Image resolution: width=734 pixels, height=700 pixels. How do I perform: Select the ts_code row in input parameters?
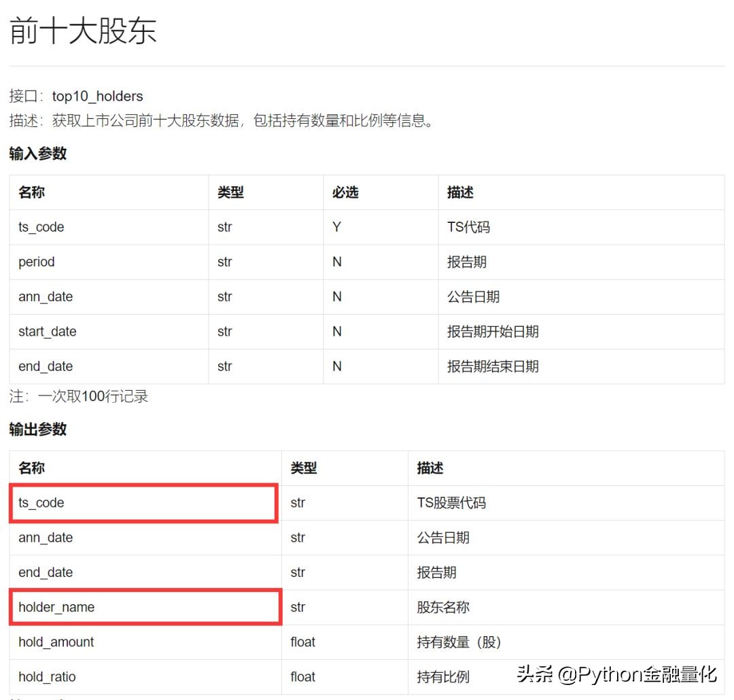[41, 227]
